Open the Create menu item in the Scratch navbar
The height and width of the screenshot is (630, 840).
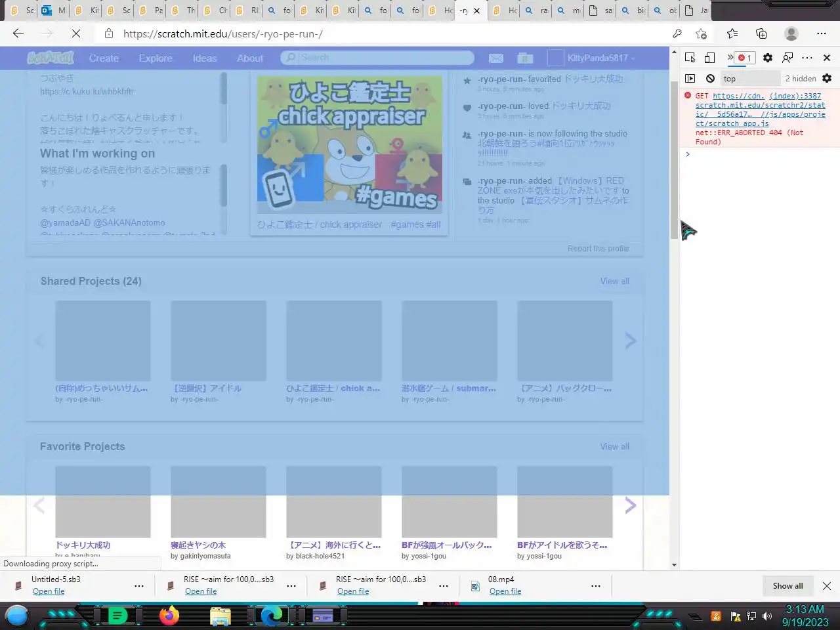[x=104, y=58]
